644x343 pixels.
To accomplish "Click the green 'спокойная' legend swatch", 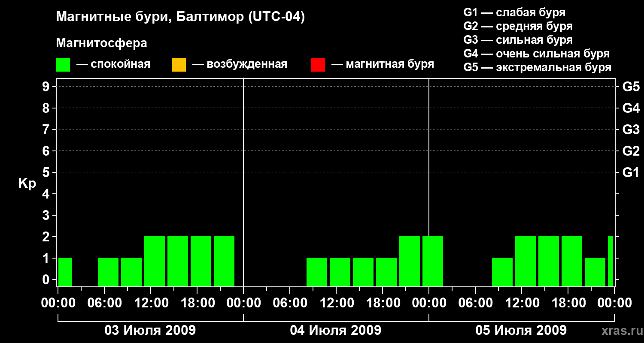I will 63,65.
